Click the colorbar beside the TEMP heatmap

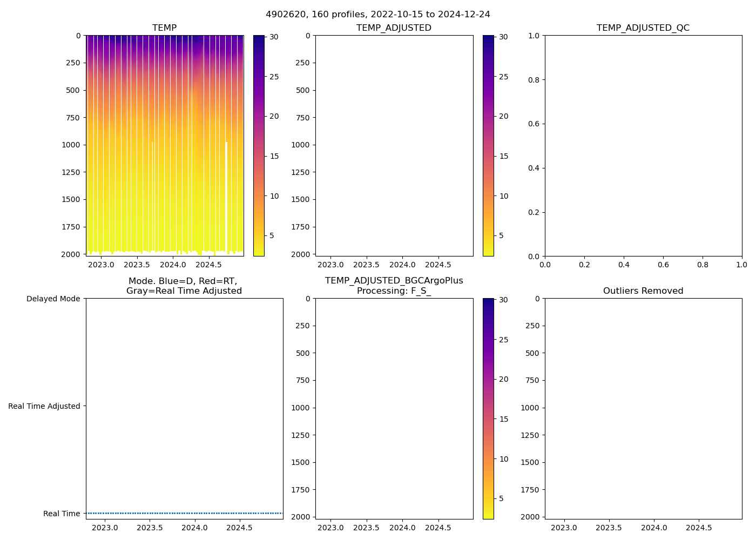[x=259, y=146]
